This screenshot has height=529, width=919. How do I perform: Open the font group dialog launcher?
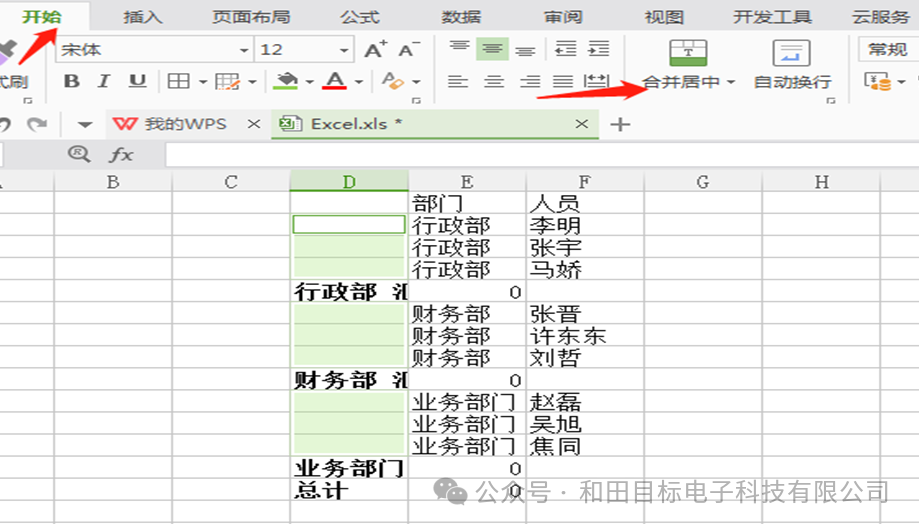coord(417,101)
